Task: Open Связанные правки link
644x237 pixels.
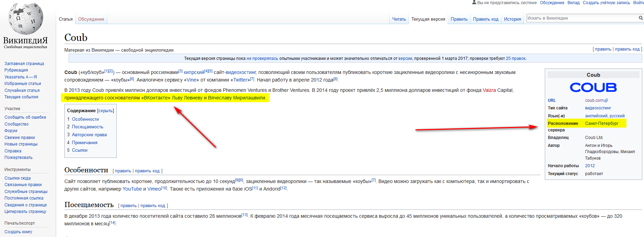Action: pos(23,185)
